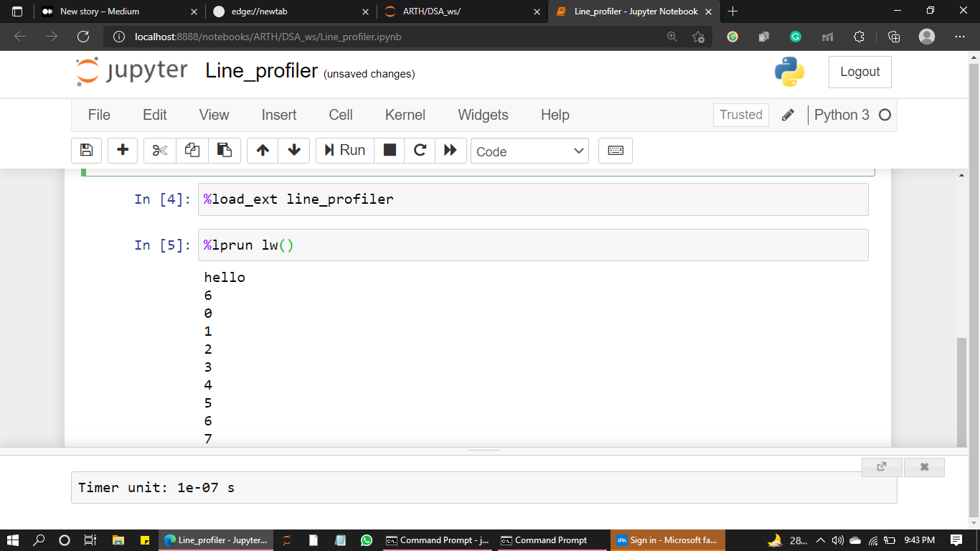The width and height of the screenshot is (980, 551).
Task: Click the Logout button
Action: [859, 72]
